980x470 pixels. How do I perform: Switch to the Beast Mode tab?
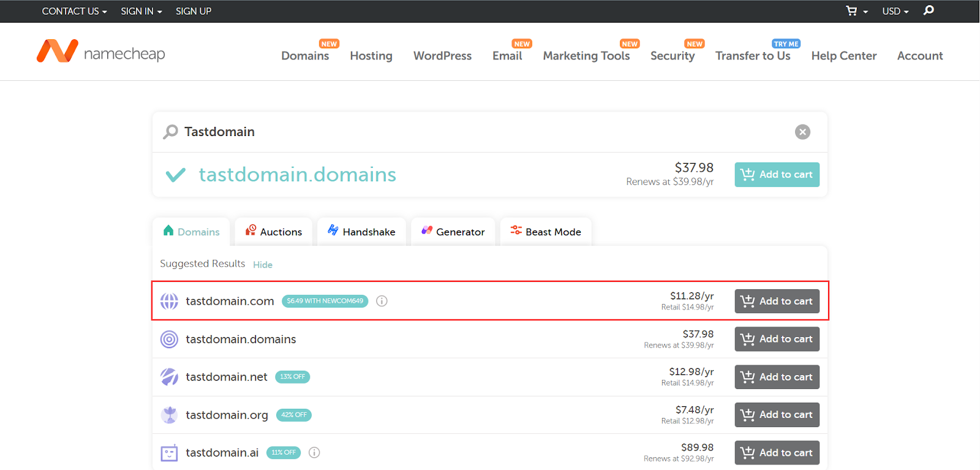coord(546,232)
